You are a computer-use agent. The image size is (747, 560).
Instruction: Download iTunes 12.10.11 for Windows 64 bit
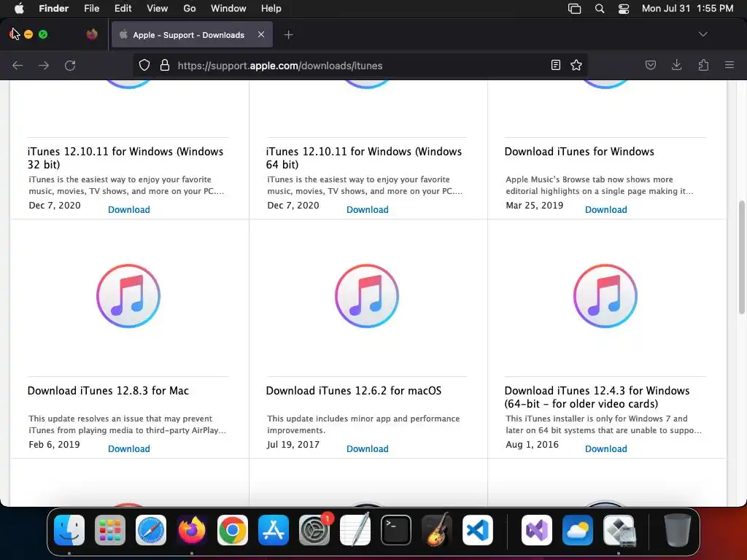pos(368,209)
